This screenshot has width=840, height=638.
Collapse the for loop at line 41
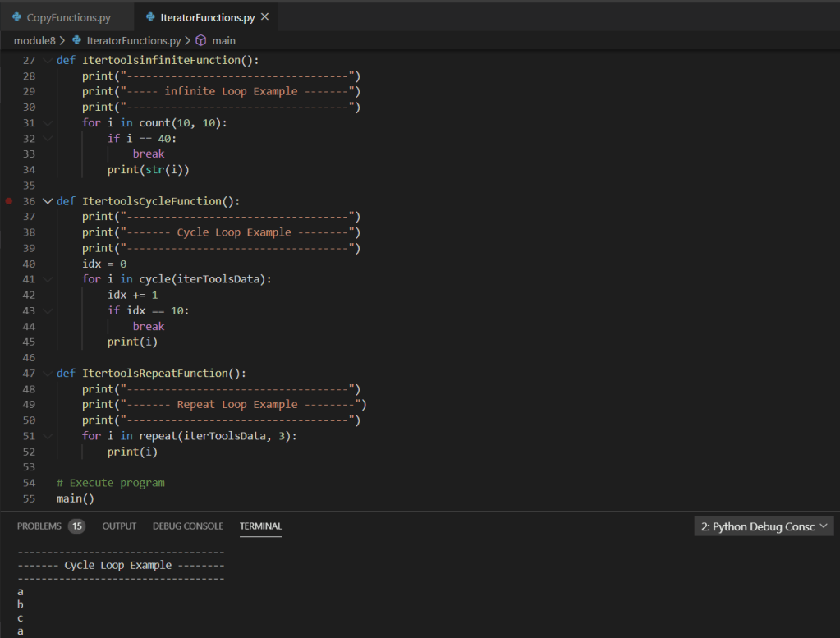(47, 279)
